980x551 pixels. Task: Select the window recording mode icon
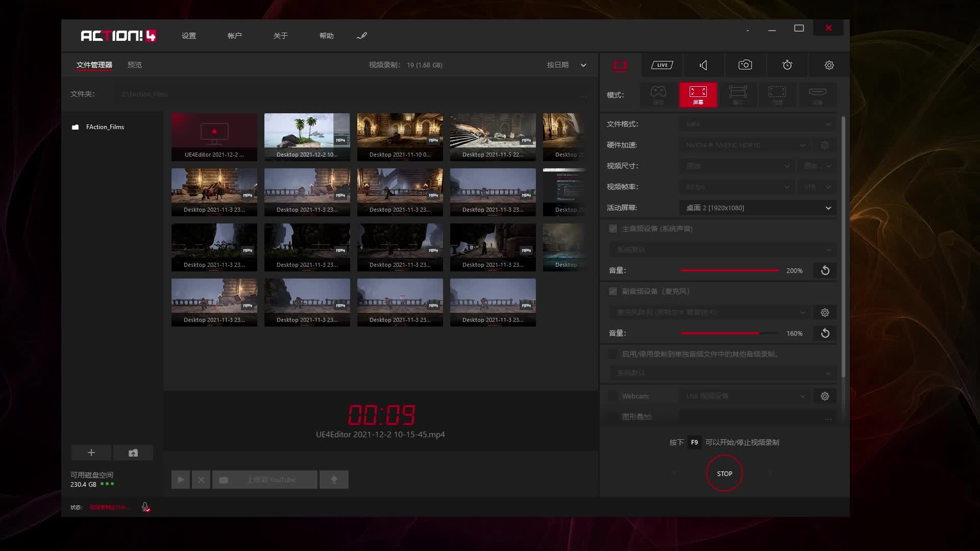738,94
